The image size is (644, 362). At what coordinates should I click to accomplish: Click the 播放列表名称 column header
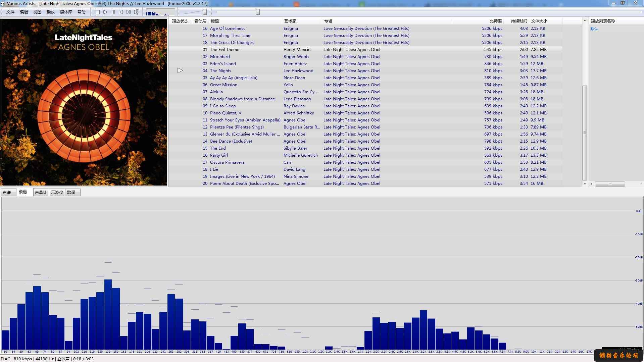click(x=616, y=21)
